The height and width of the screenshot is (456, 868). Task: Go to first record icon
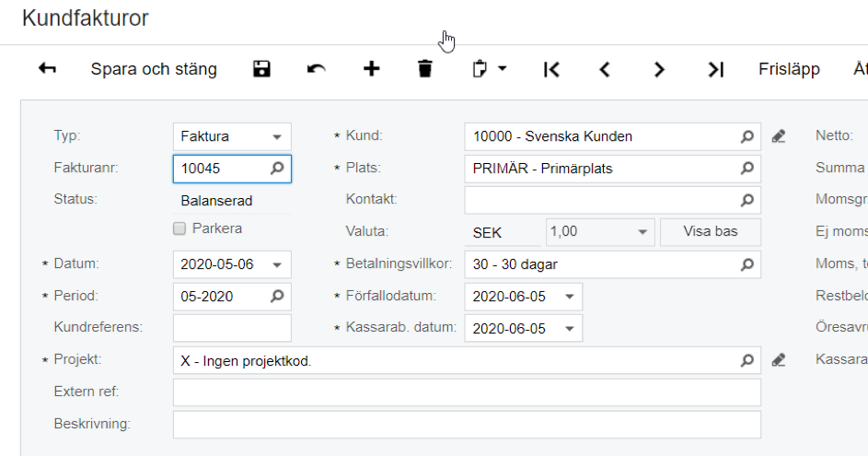(x=551, y=69)
